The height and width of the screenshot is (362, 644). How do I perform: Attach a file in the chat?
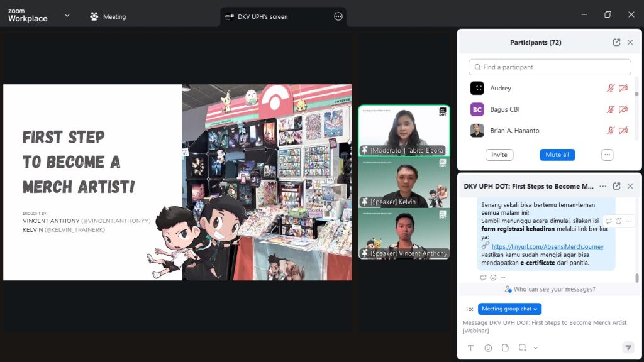(x=505, y=348)
